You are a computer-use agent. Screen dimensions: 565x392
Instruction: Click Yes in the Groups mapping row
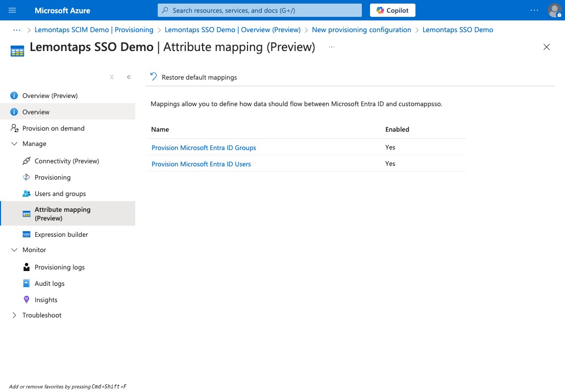tap(390, 148)
